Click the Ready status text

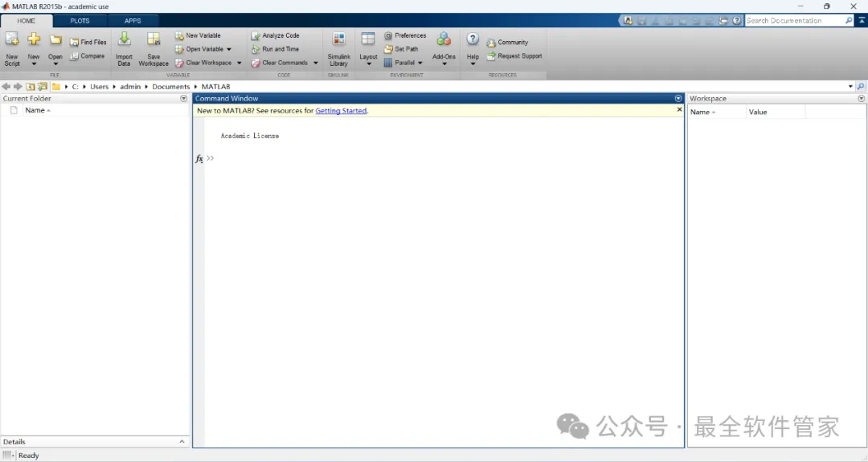click(29, 456)
